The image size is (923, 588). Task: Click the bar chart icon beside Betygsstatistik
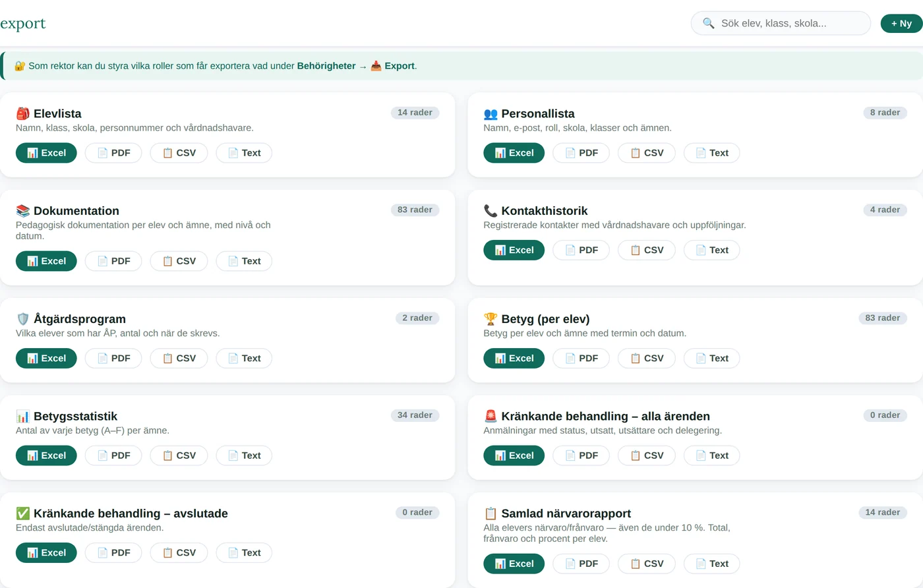(x=23, y=417)
